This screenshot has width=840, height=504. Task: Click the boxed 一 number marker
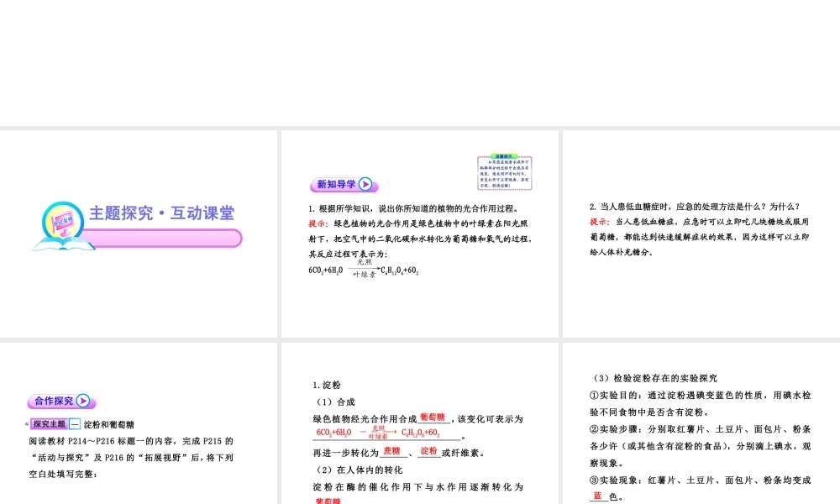[75, 424]
